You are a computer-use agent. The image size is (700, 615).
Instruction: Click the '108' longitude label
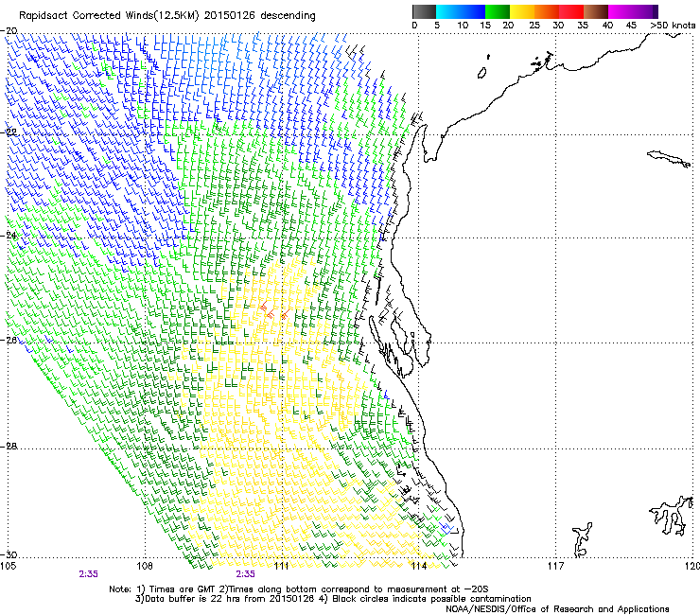coord(145,567)
